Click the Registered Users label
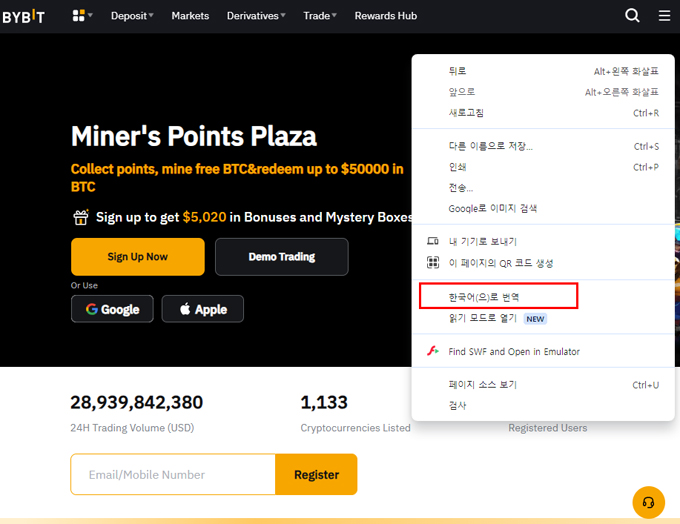Image resolution: width=680 pixels, height=524 pixels. 548,428
